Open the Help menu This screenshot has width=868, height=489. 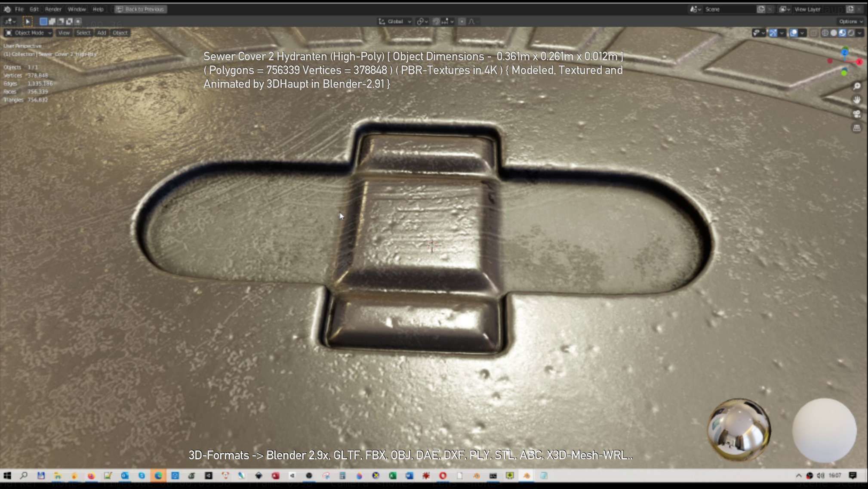coord(98,9)
